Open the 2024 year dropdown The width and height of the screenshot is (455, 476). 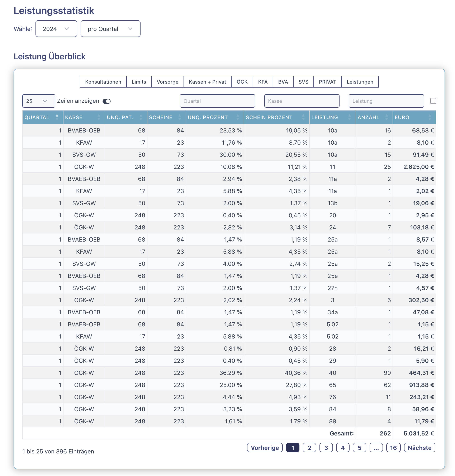[56, 29]
